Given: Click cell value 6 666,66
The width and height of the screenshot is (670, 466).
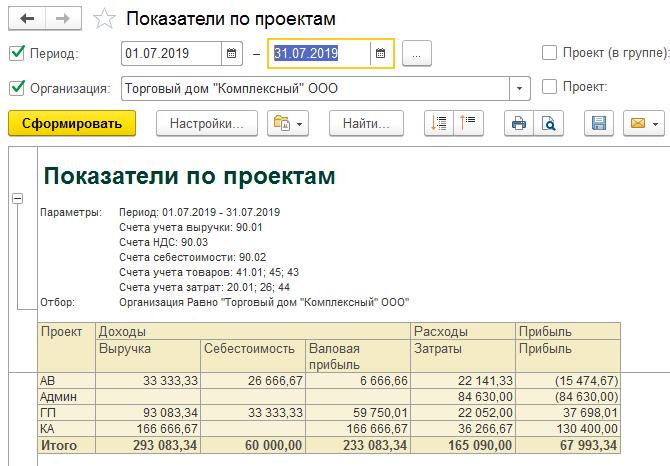Looking at the screenshot, I should [358, 381].
